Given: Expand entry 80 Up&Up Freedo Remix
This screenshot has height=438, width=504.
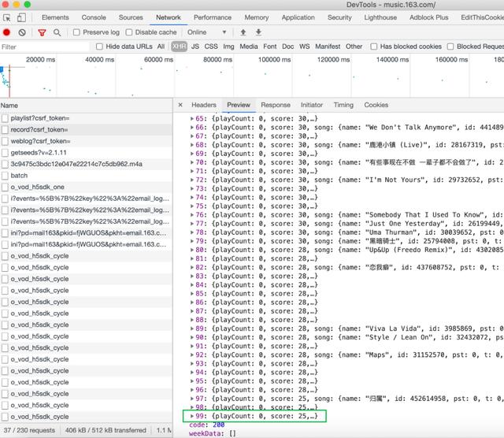Looking at the screenshot, I should point(192,250).
